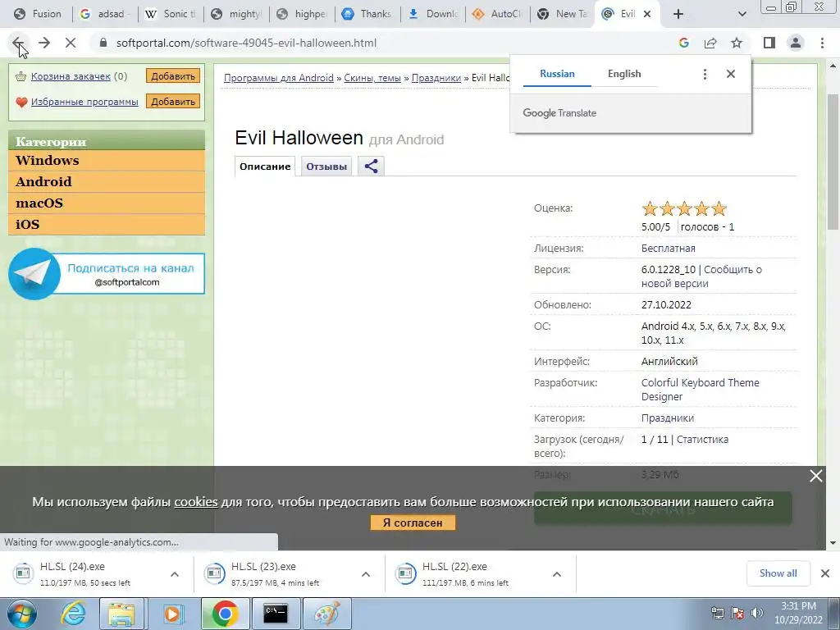Open Chrome three-dot main menu
Image resolution: width=840 pixels, height=630 pixels.
pyautogui.click(x=822, y=43)
